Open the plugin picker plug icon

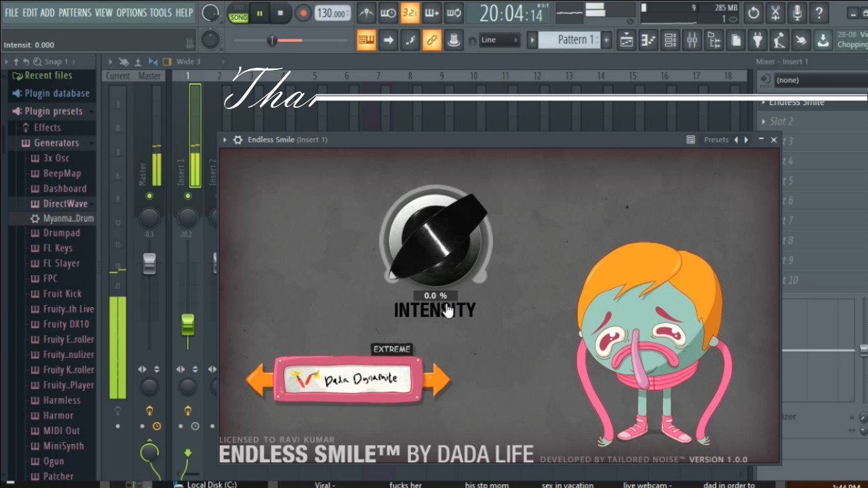[757, 40]
